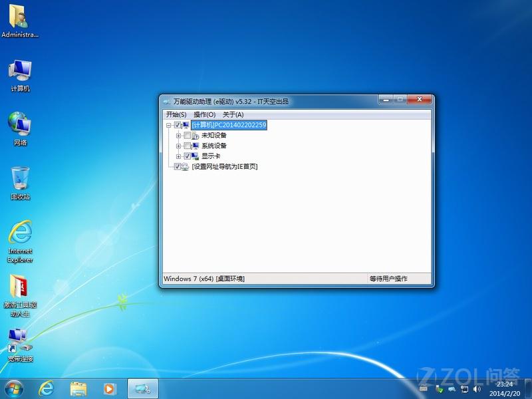Collapse the [计算机]PC201402202259 root node
This screenshot has width=532, height=399.
(x=169, y=125)
